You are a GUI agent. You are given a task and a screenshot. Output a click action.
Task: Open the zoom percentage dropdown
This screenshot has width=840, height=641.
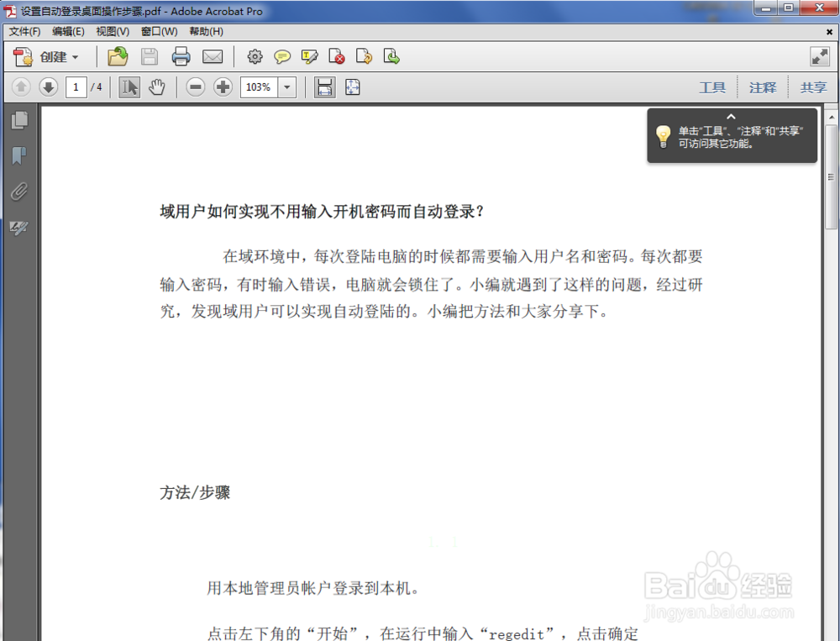(x=286, y=87)
